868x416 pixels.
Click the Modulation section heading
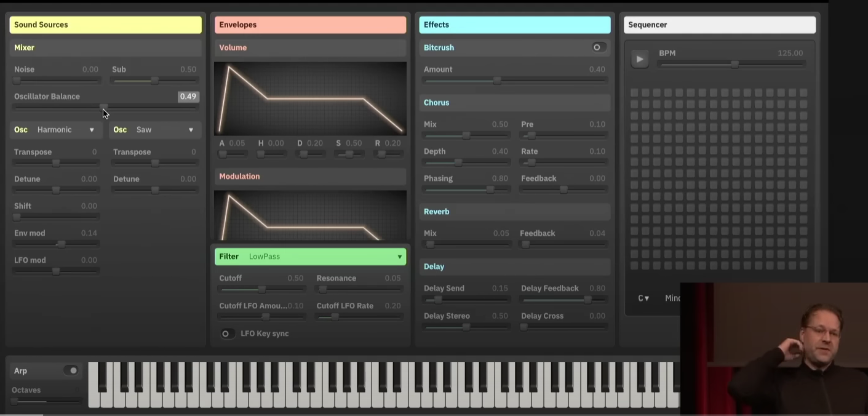311,176
